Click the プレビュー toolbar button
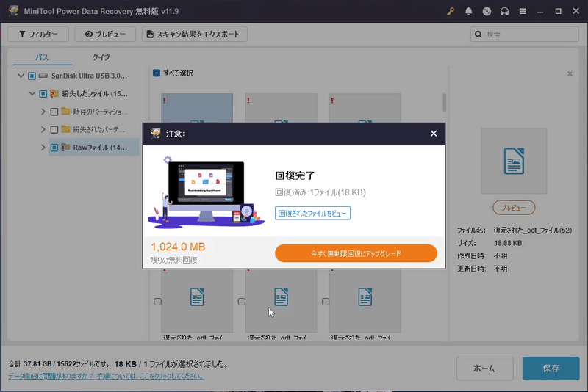 (x=105, y=34)
